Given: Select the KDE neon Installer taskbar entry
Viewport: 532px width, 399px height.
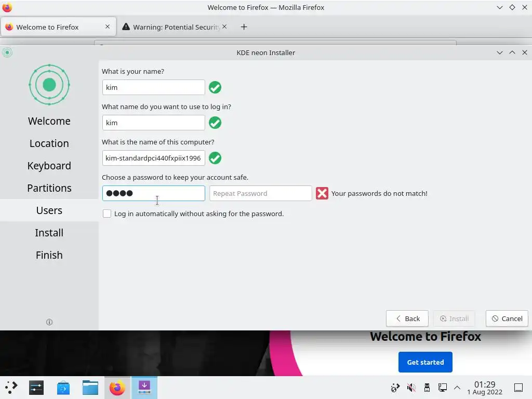Looking at the screenshot, I should [144, 388].
